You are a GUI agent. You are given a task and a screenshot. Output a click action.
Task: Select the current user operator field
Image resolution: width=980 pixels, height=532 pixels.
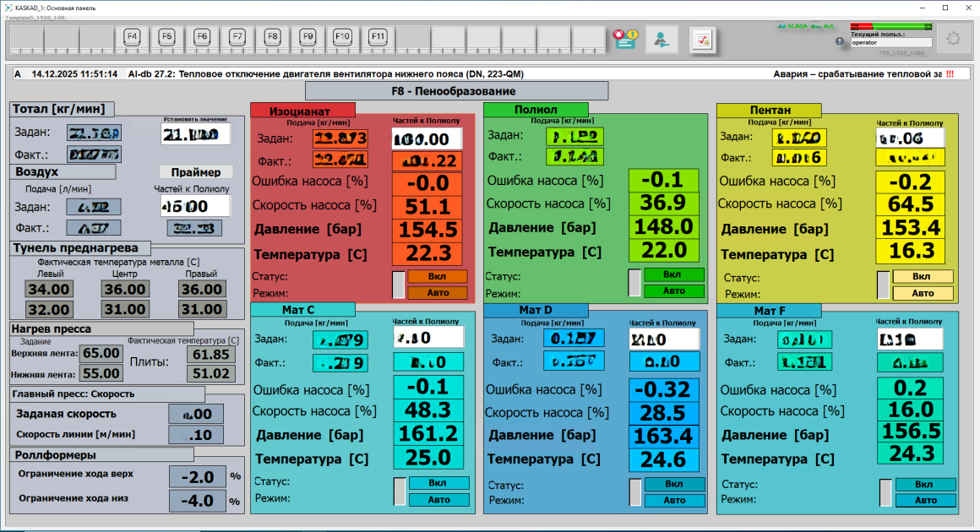(890, 42)
